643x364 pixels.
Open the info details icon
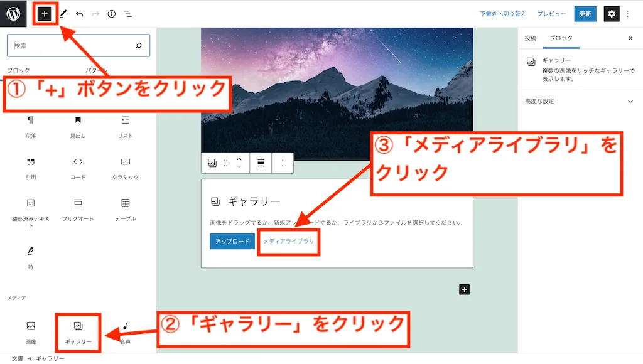coord(112,14)
